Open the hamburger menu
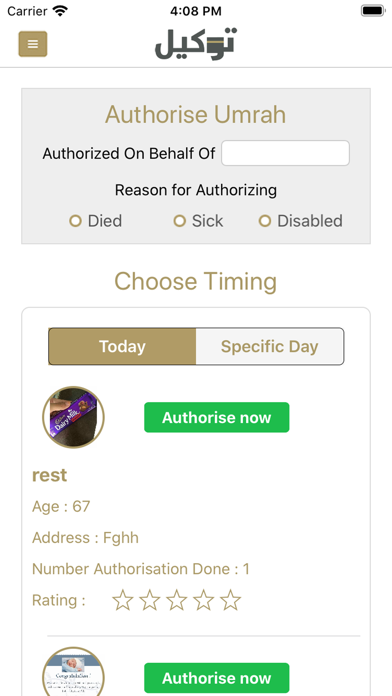 (x=33, y=44)
